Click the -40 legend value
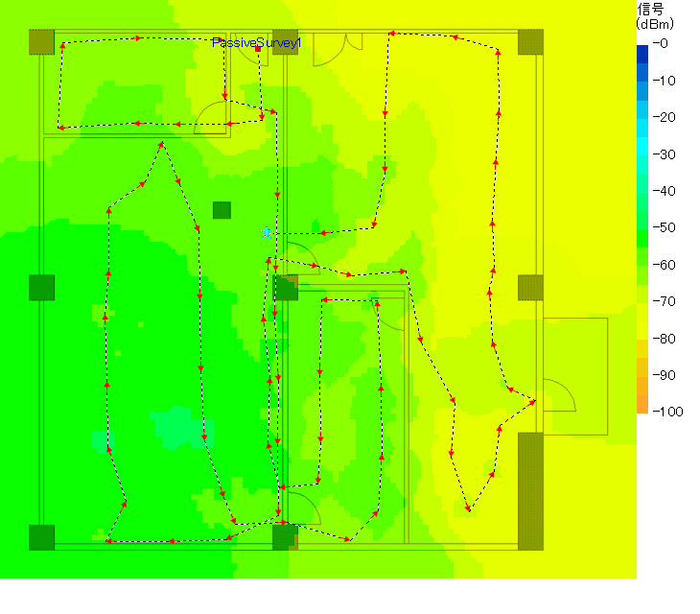The width and height of the screenshot is (700, 614). [664, 191]
